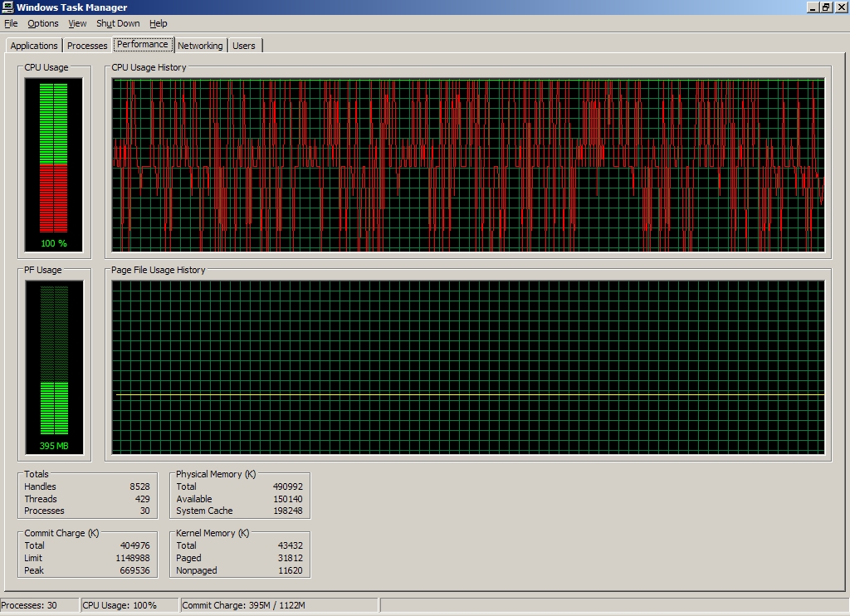Minimize the Task Manager window

pos(813,7)
